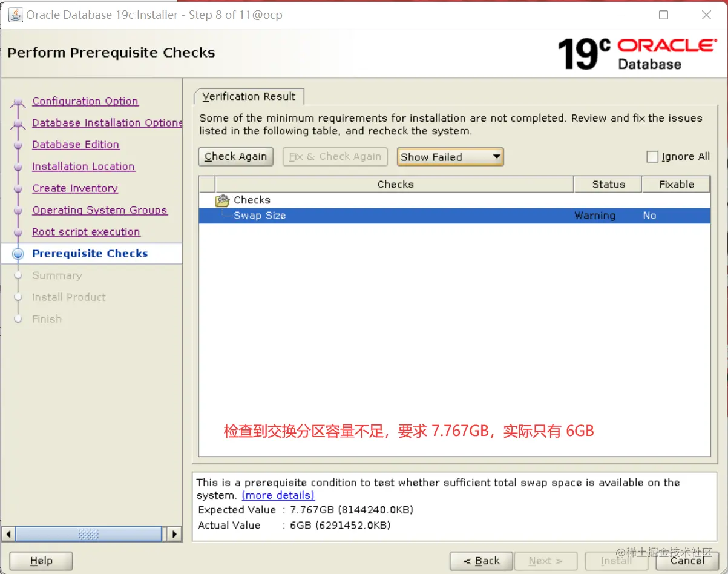Go to Operating System Groups step

pyautogui.click(x=100, y=210)
